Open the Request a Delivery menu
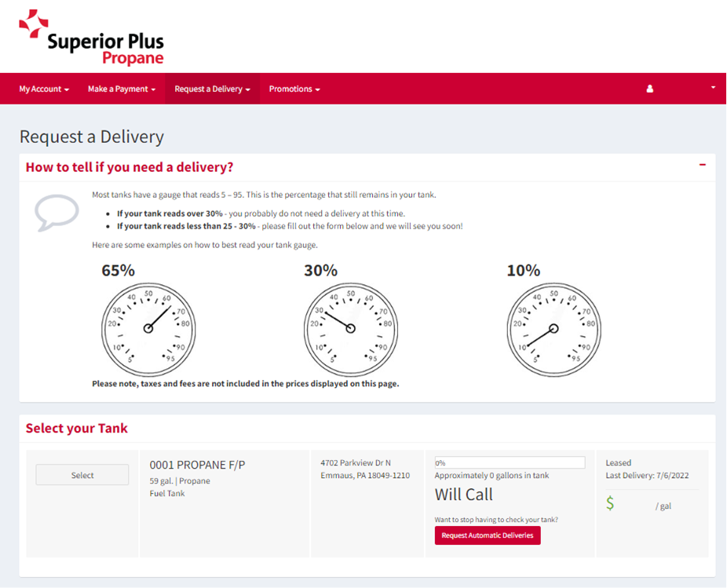 (x=212, y=89)
